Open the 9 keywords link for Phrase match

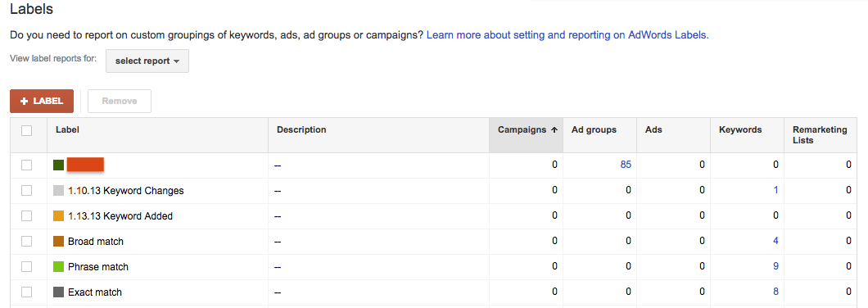[776, 266]
